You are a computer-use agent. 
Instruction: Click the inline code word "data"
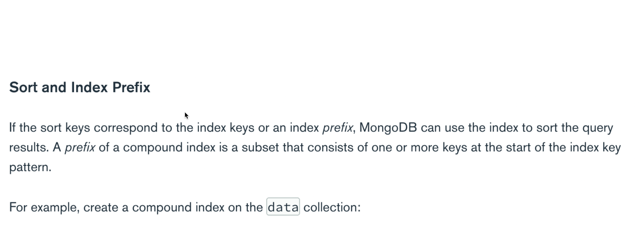[283, 207]
